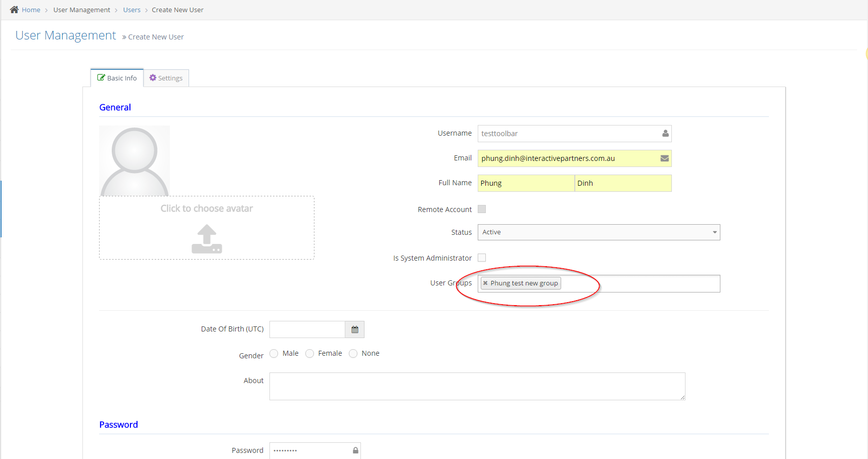Click the default avatar placeholder image
This screenshot has width=868, height=459.
(x=134, y=161)
